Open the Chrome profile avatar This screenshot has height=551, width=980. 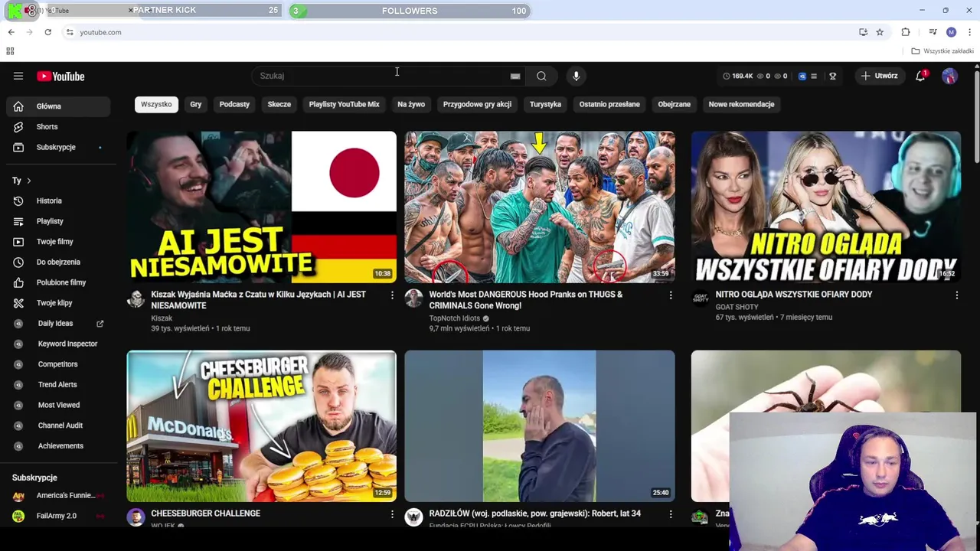(x=951, y=32)
